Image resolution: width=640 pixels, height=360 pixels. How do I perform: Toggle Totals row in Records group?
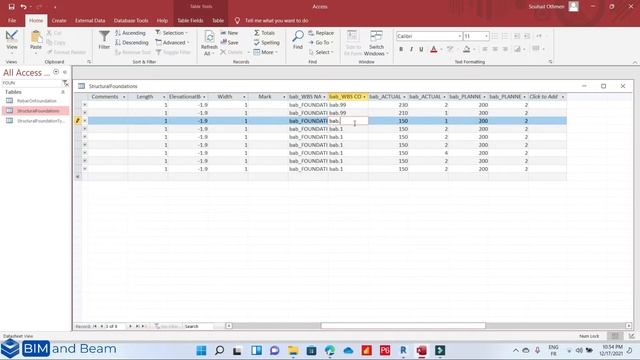pos(264,33)
